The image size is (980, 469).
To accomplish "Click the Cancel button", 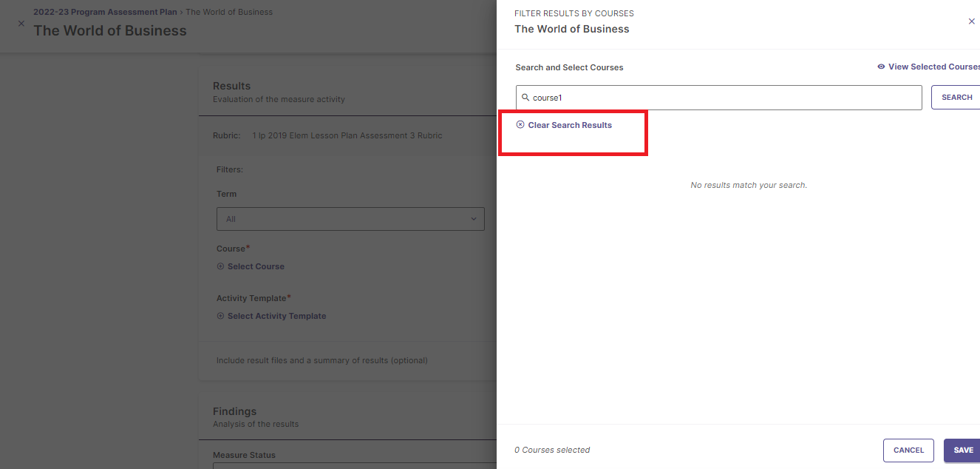I will (x=908, y=450).
